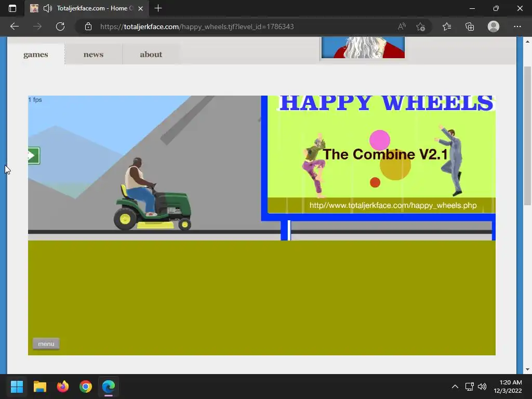The height and width of the screenshot is (399, 532).
Task: Open the network status tray icon
Action: (469, 387)
